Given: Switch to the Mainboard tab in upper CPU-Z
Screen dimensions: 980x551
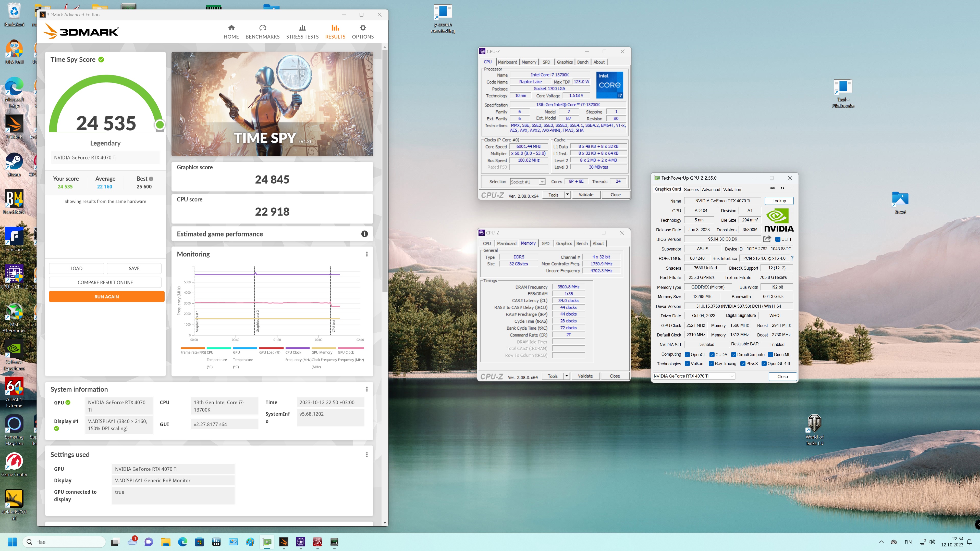Looking at the screenshot, I should pos(508,62).
